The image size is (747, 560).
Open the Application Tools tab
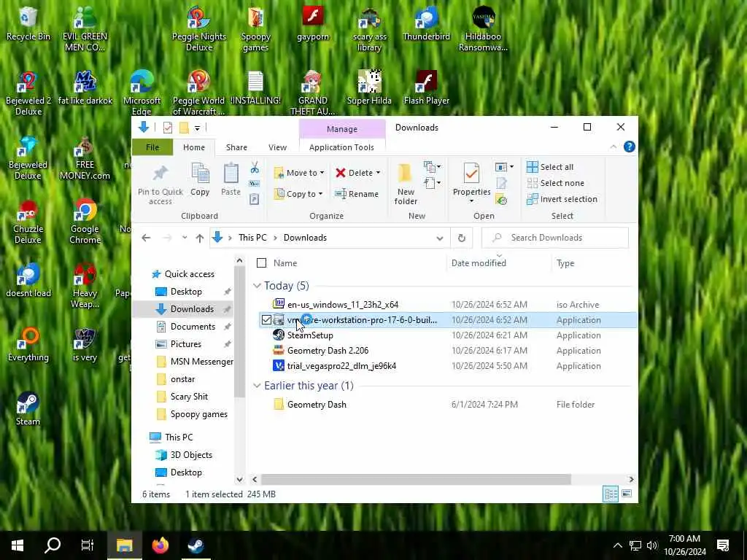tap(341, 147)
